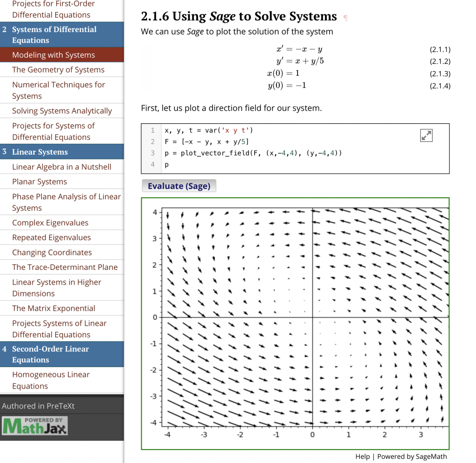Open chapter 3 Linear Systems
This screenshot has height=463, width=476.
click(x=62, y=152)
